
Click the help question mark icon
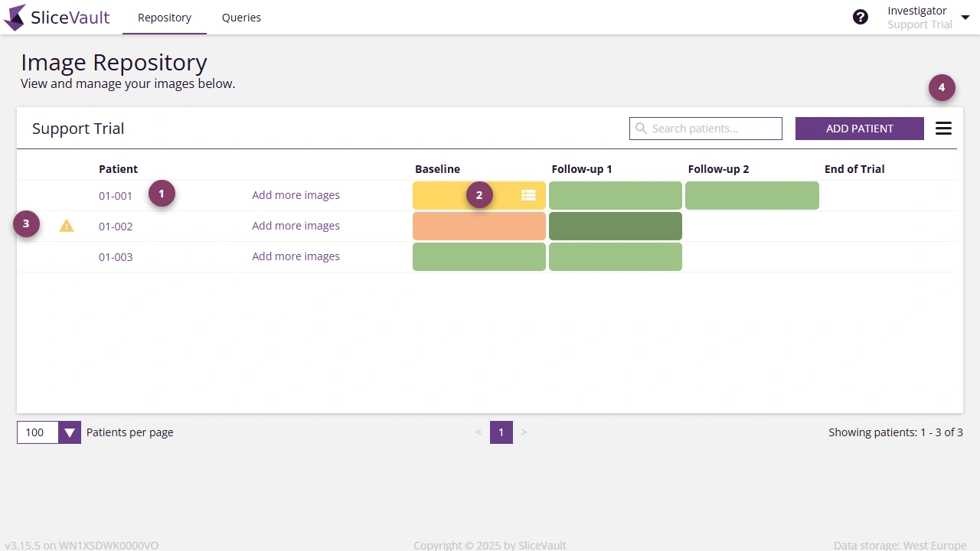pos(861,16)
